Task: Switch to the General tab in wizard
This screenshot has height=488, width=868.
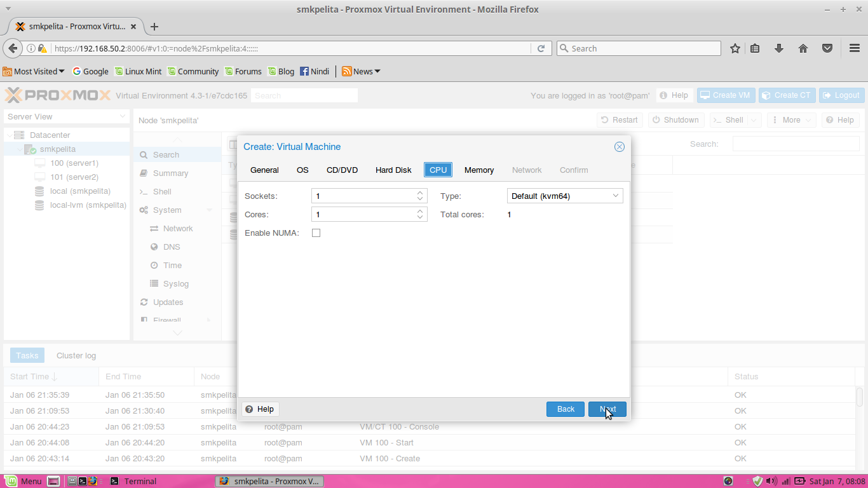Action: (x=264, y=170)
